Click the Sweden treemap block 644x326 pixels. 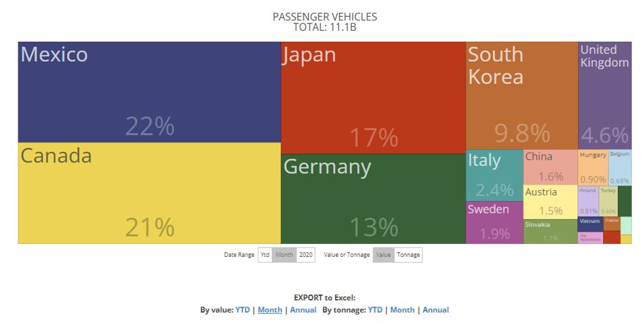(494, 222)
